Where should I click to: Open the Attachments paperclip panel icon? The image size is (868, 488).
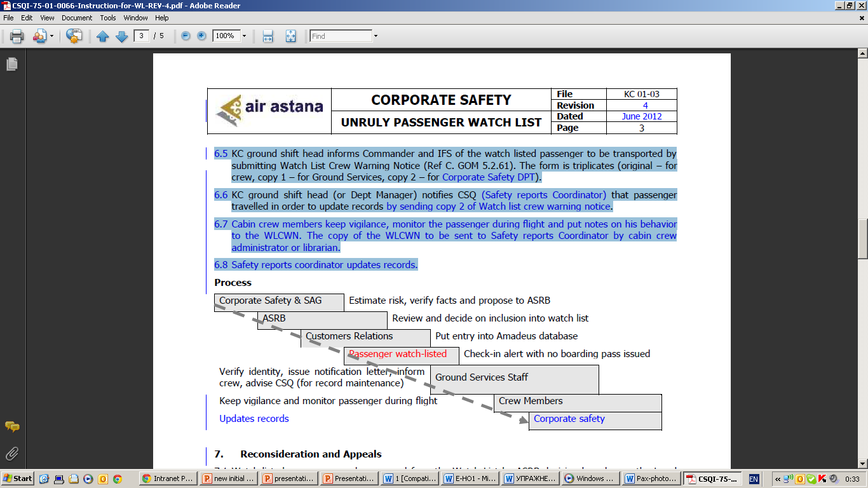click(x=11, y=454)
